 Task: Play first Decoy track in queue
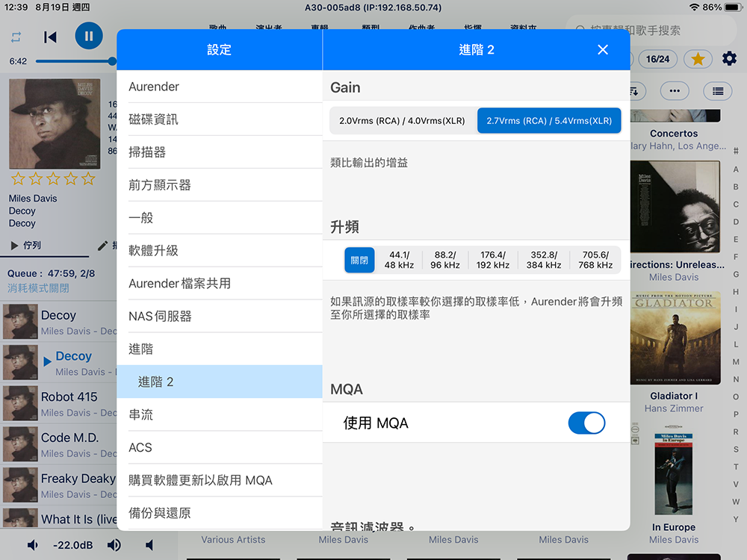click(58, 322)
